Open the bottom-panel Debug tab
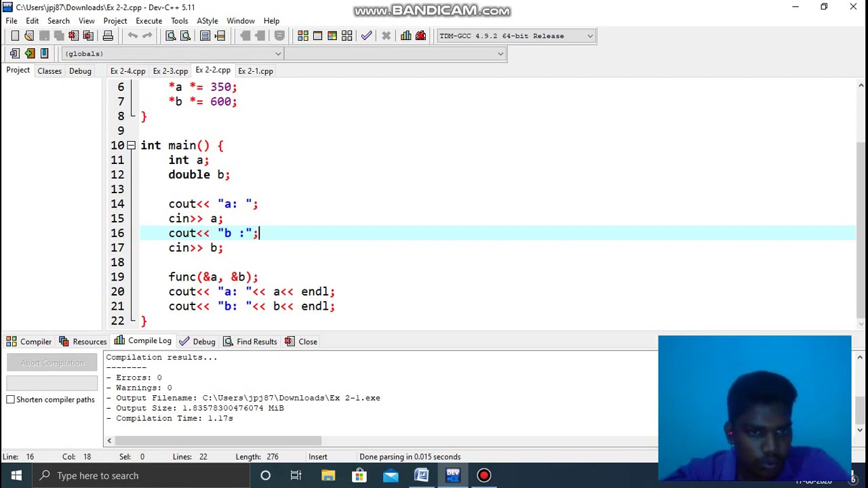The height and width of the screenshot is (488, 868). pos(197,342)
